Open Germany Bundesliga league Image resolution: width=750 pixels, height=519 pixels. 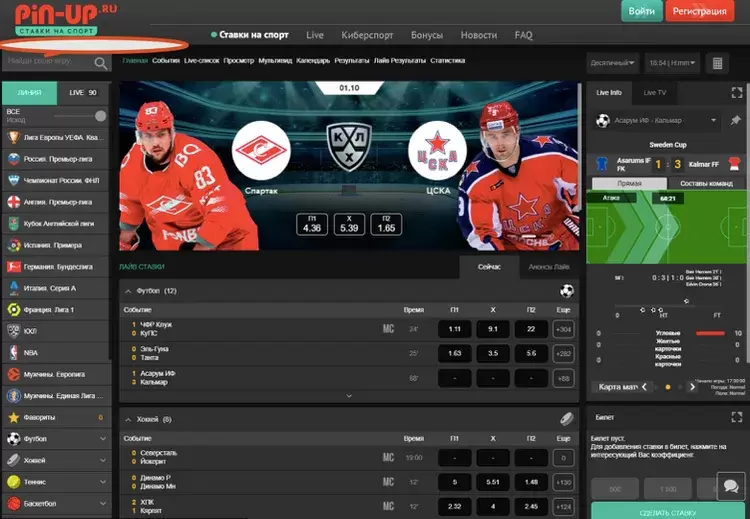click(x=55, y=267)
